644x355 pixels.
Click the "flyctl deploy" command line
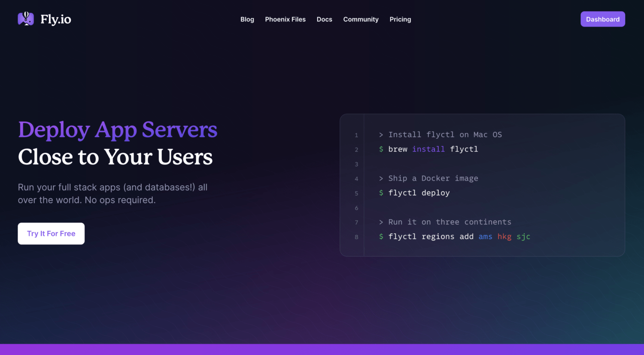[419, 193]
